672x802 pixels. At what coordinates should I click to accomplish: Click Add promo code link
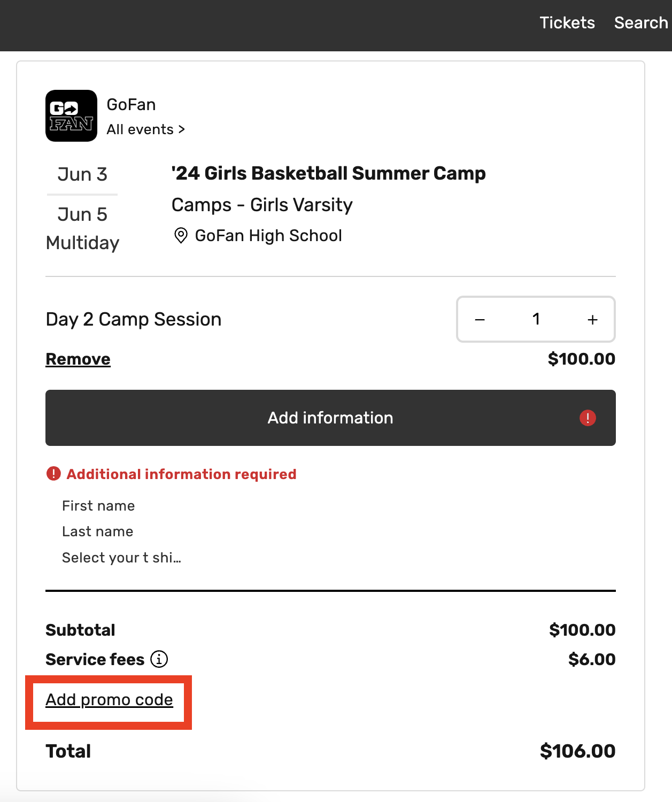tap(109, 700)
